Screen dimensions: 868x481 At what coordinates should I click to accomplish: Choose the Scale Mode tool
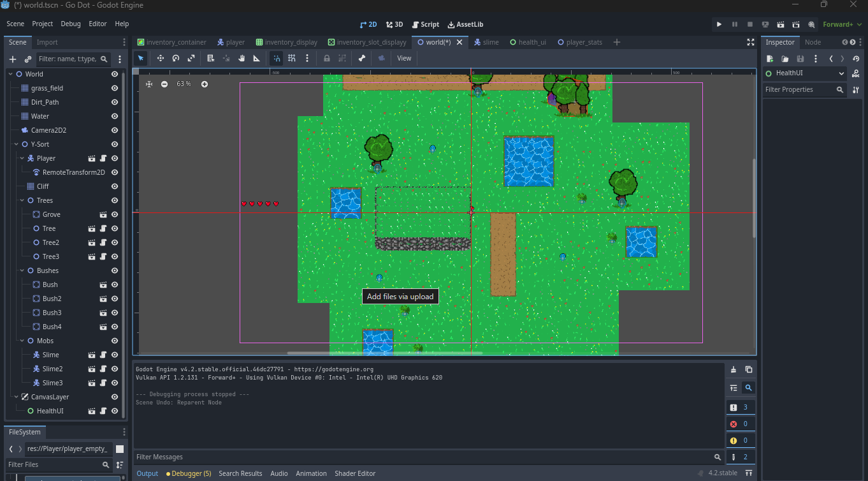tap(191, 58)
